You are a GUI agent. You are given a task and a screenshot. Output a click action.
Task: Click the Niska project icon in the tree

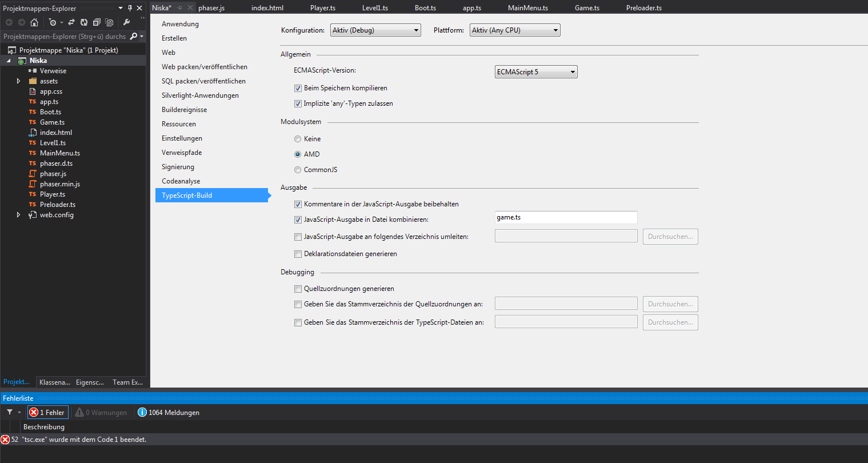(x=22, y=61)
